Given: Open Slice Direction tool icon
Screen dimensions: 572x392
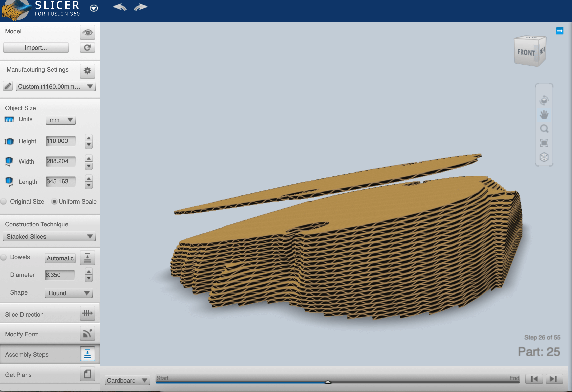Looking at the screenshot, I should [x=87, y=313].
